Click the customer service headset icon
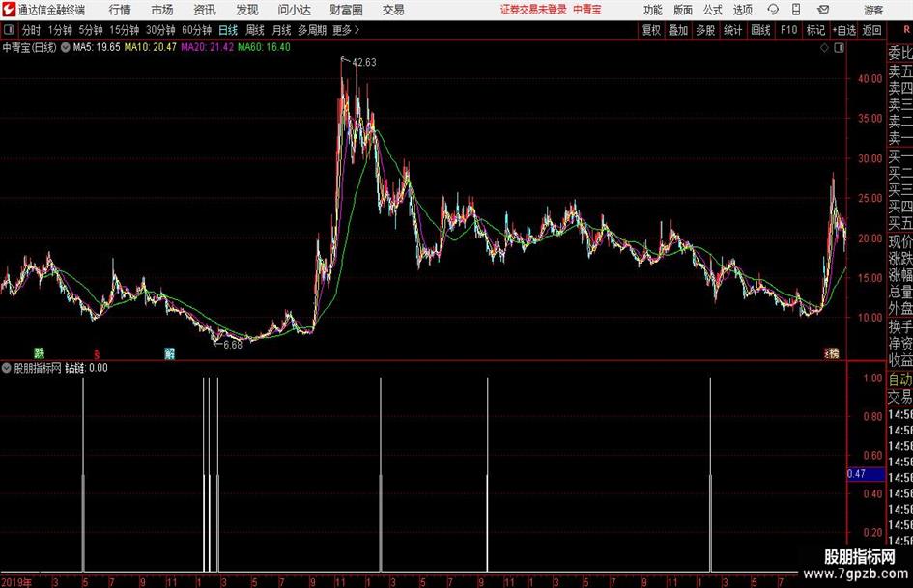This screenshot has width=913, height=588. click(x=773, y=10)
